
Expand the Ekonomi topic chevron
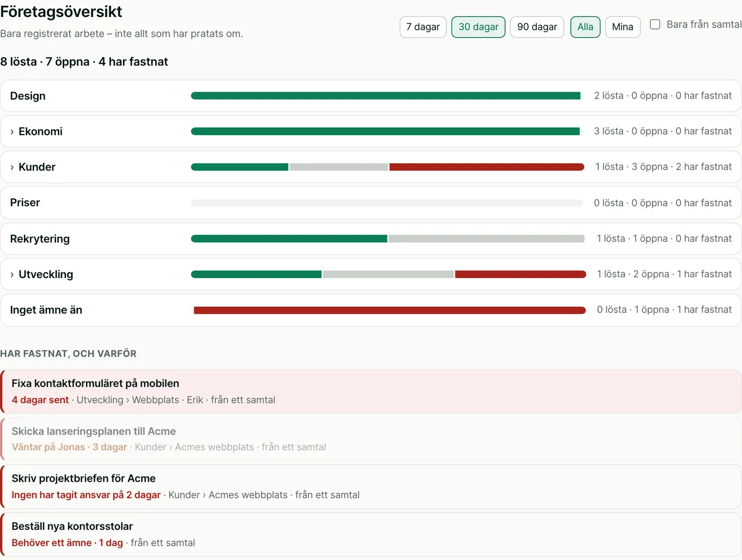pos(12,132)
